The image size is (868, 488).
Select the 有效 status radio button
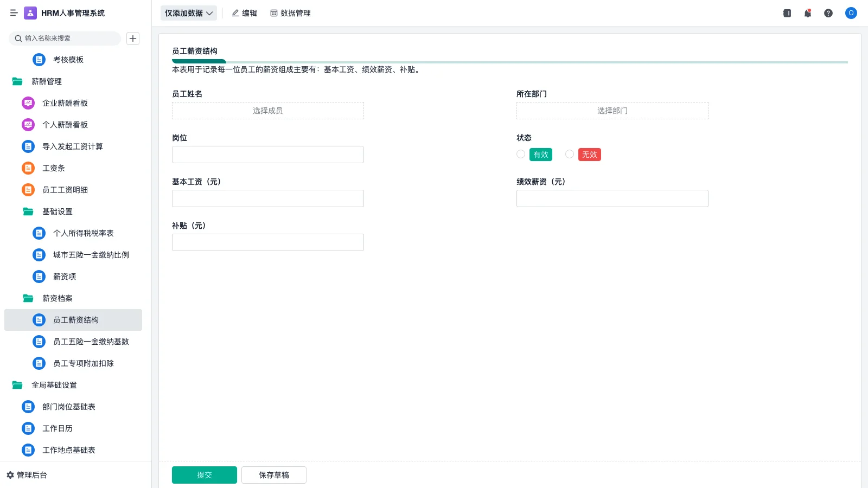(x=520, y=154)
